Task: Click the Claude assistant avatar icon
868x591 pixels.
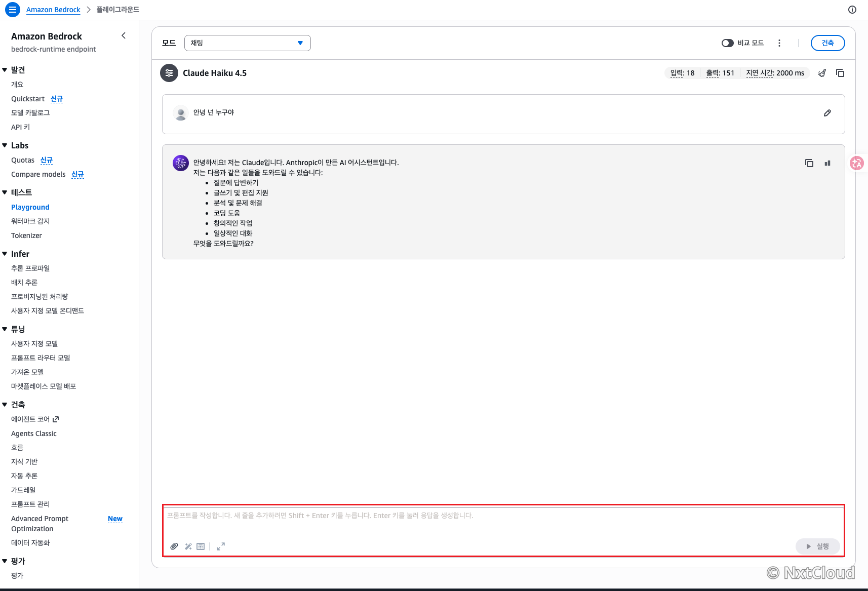Action: (x=181, y=163)
